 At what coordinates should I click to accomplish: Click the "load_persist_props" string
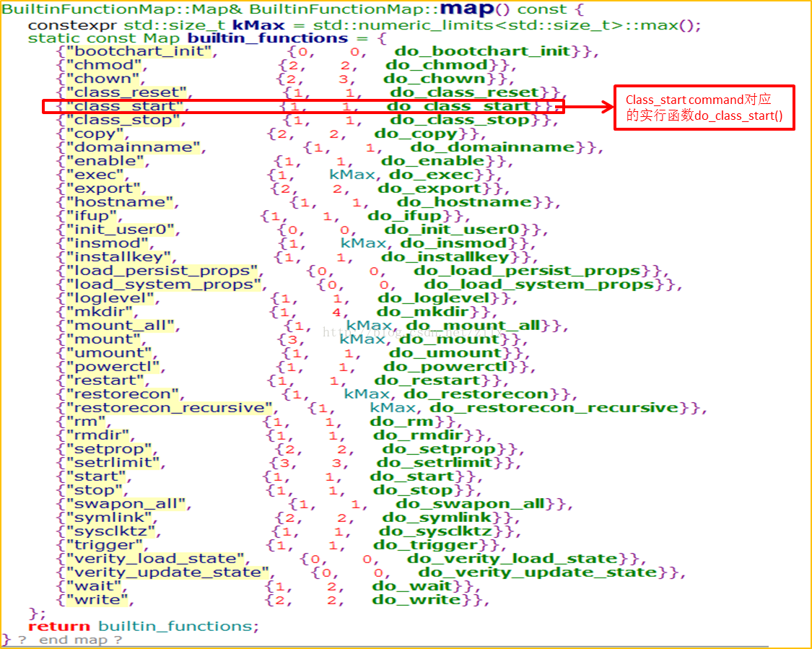point(162,271)
